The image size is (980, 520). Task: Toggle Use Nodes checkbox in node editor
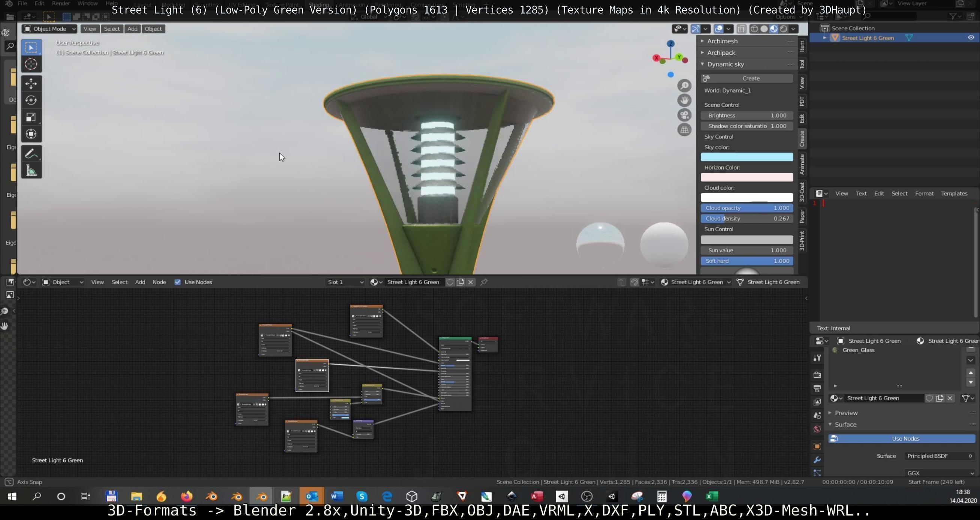click(x=177, y=282)
